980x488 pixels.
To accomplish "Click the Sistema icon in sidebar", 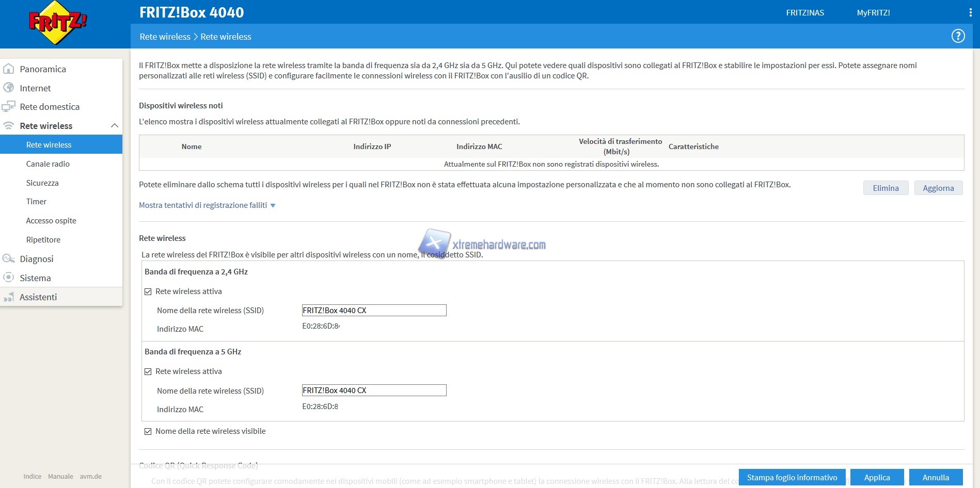I will (9, 278).
